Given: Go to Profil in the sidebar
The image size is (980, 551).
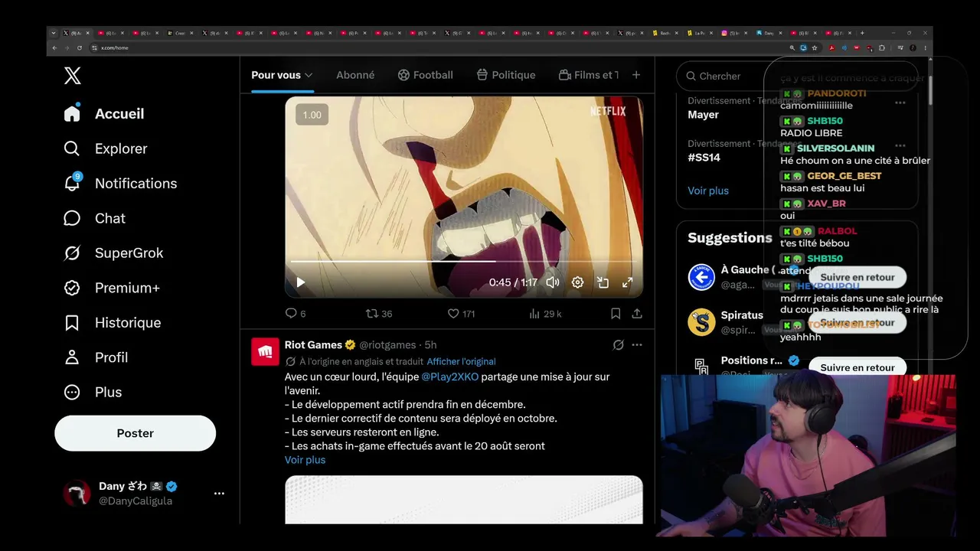Looking at the screenshot, I should tap(96, 357).
